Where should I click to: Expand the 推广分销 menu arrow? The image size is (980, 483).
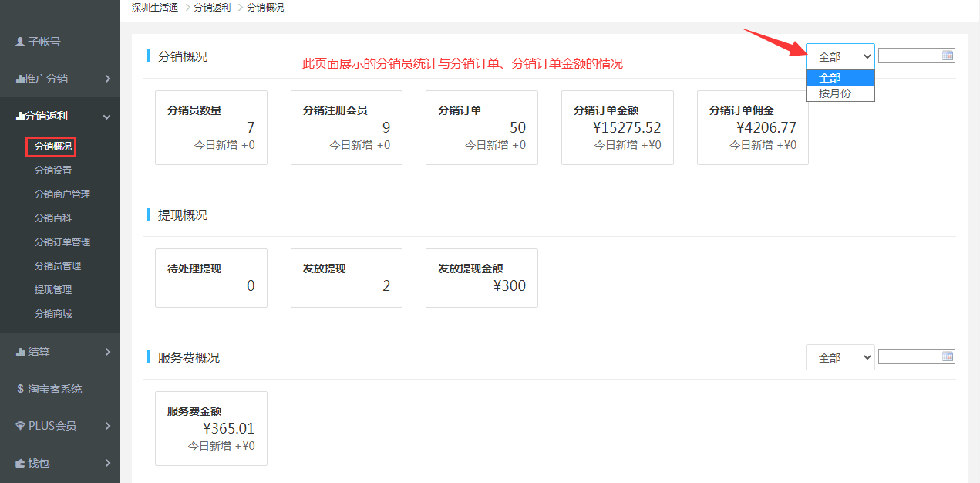pos(107,79)
